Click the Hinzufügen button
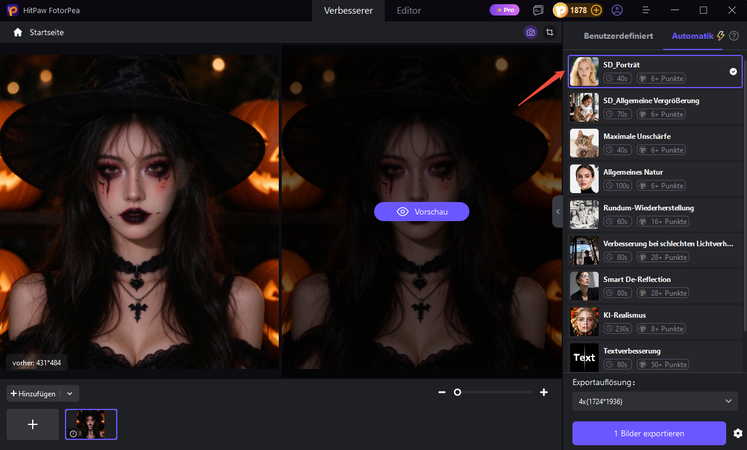This screenshot has height=450, width=747. (x=33, y=394)
